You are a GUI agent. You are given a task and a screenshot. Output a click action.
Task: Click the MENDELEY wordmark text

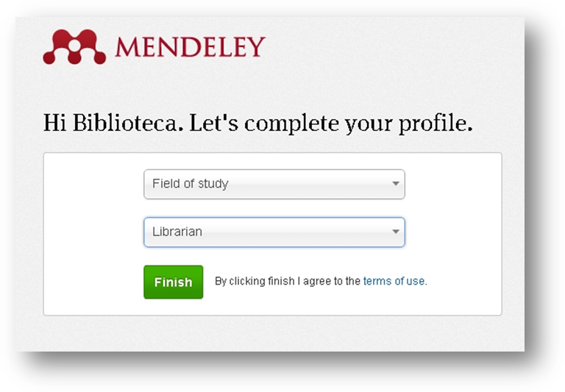[191, 47]
